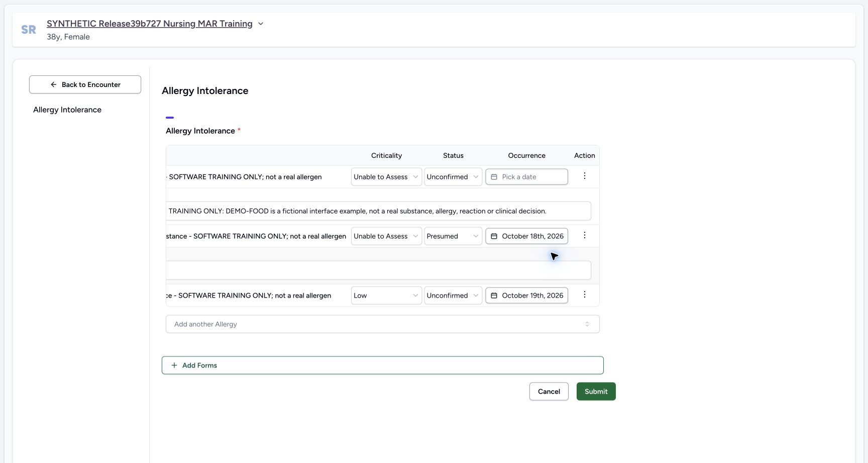The height and width of the screenshot is (463, 868).
Task: Click the Action column header
Action: tap(584, 156)
